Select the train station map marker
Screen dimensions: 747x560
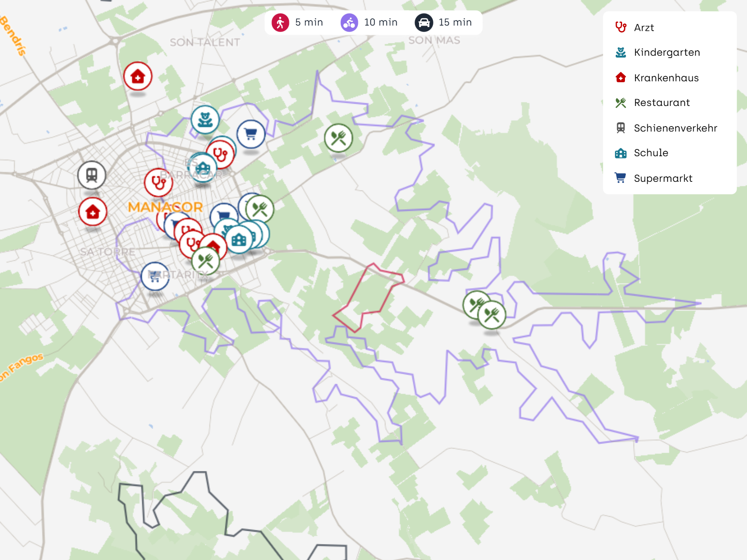[92, 175]
